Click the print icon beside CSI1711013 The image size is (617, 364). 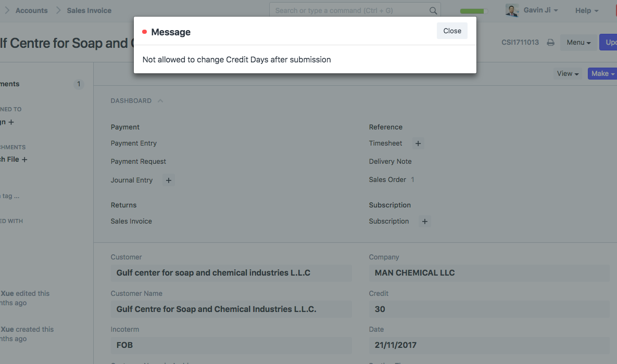tap(550, 43)
